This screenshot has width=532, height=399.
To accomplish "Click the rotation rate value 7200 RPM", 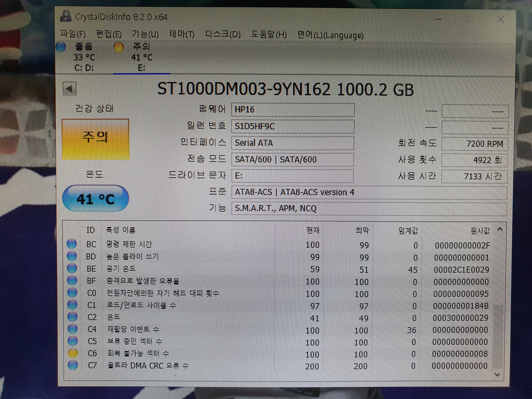I will point(475,144).
